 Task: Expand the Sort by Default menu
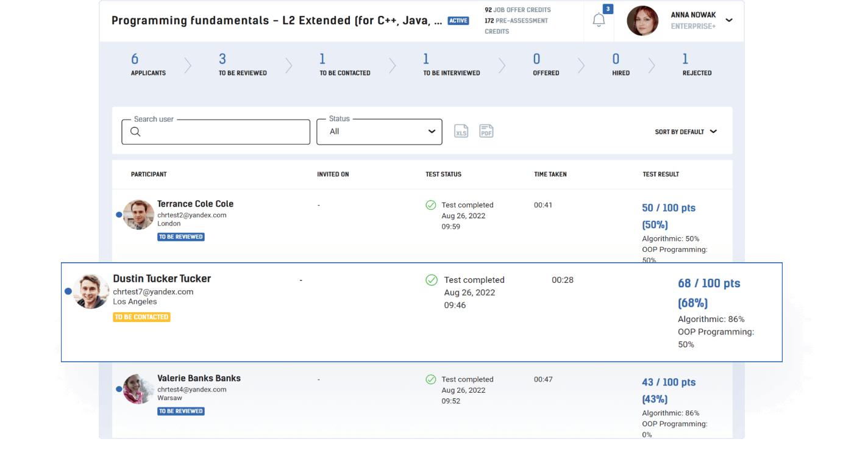pos(686,132)
